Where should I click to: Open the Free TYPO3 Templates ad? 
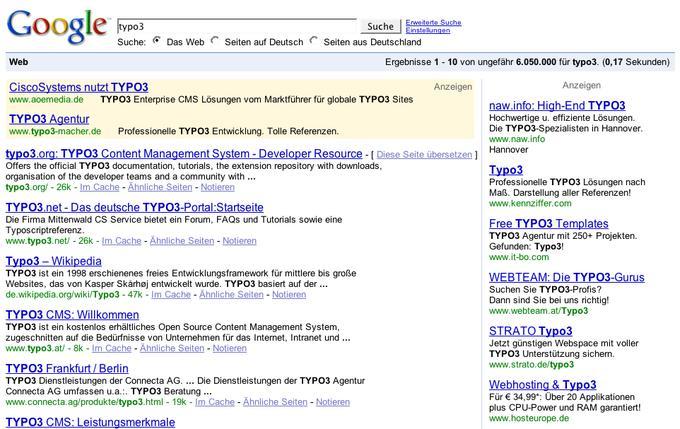click(549, 224)
